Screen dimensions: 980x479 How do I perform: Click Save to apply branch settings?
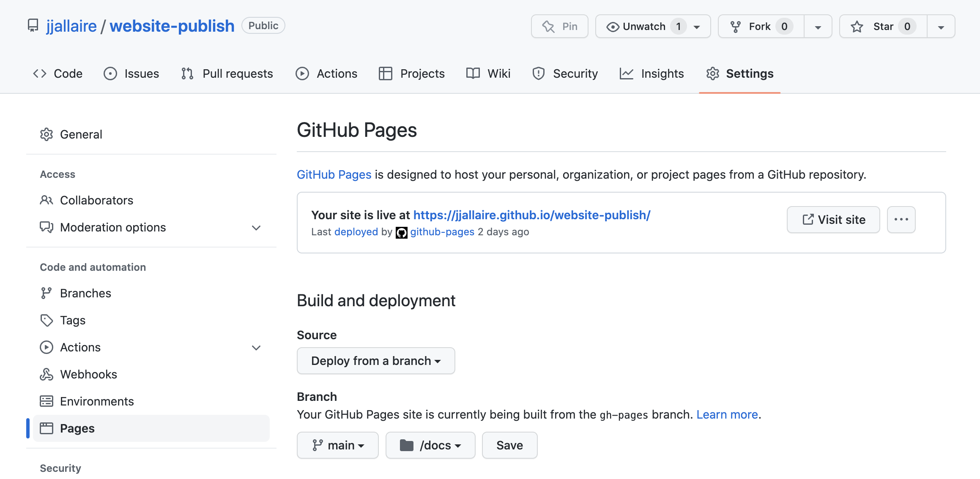click(x=509, y=445)
